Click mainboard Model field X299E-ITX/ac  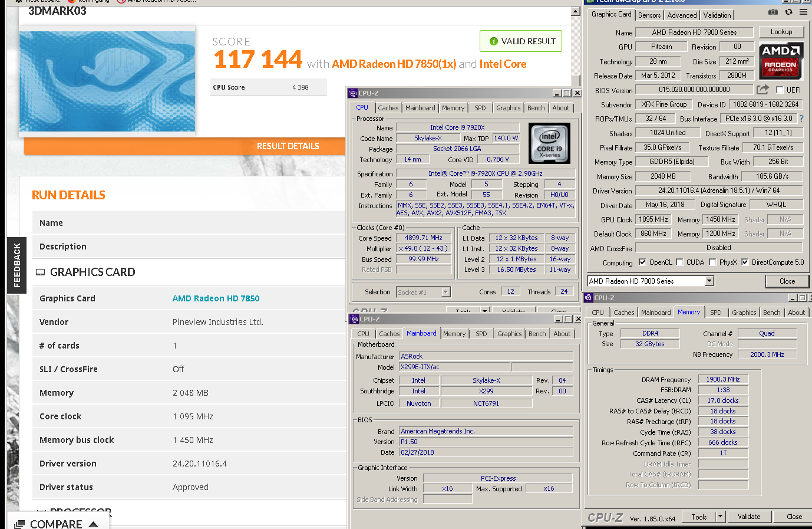pyautogui.click(x=454, y=367)
